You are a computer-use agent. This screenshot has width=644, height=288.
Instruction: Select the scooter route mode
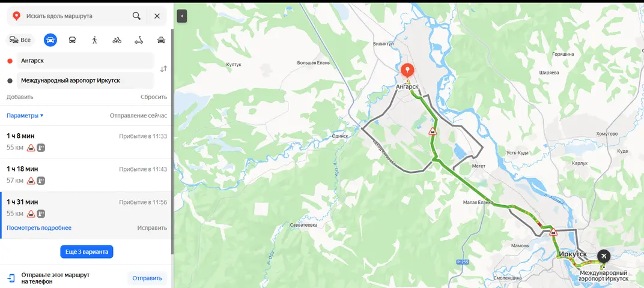click(139, 40)
